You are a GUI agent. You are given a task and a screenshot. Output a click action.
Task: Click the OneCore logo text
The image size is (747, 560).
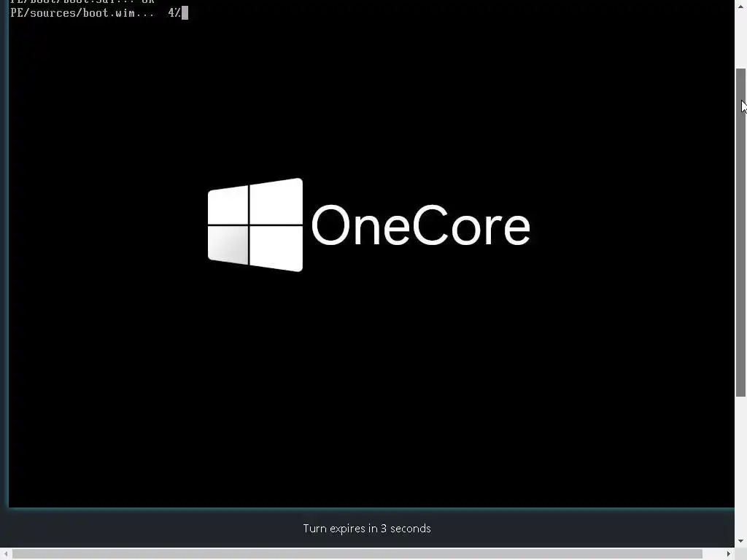pyautogui.click(x=421, y=225)
